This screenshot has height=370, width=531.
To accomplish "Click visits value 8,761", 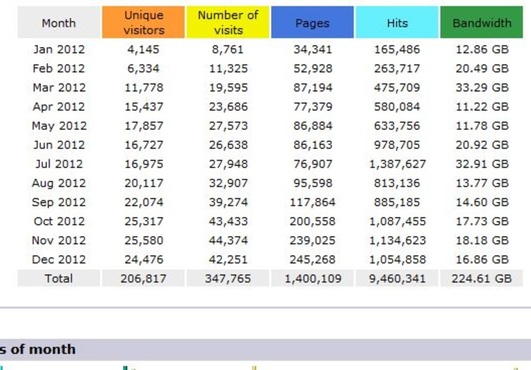I will point(228,49).
